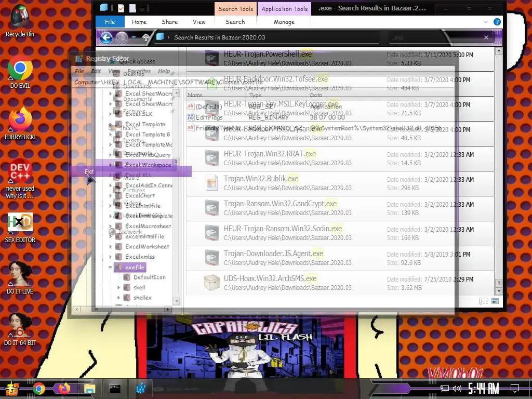The height and width of the screenshot is (399, 532).
Task: Switch Explorer to large icons view
Action: [x=495, y=301]
